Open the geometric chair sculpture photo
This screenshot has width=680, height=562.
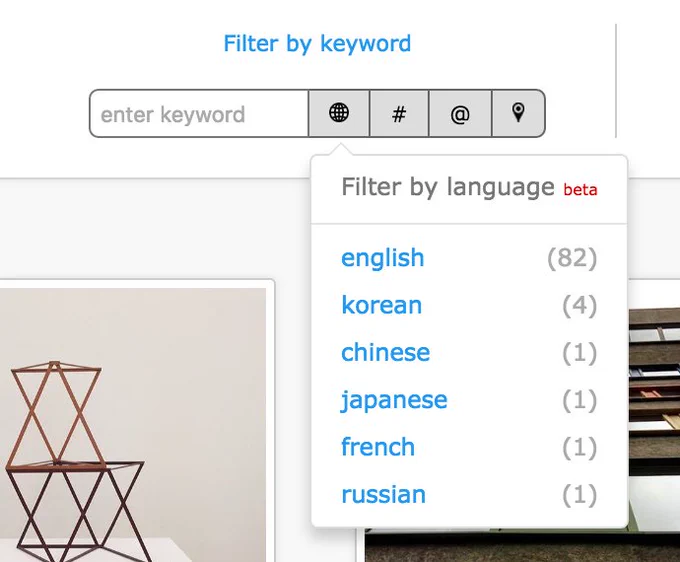(133, 425)
